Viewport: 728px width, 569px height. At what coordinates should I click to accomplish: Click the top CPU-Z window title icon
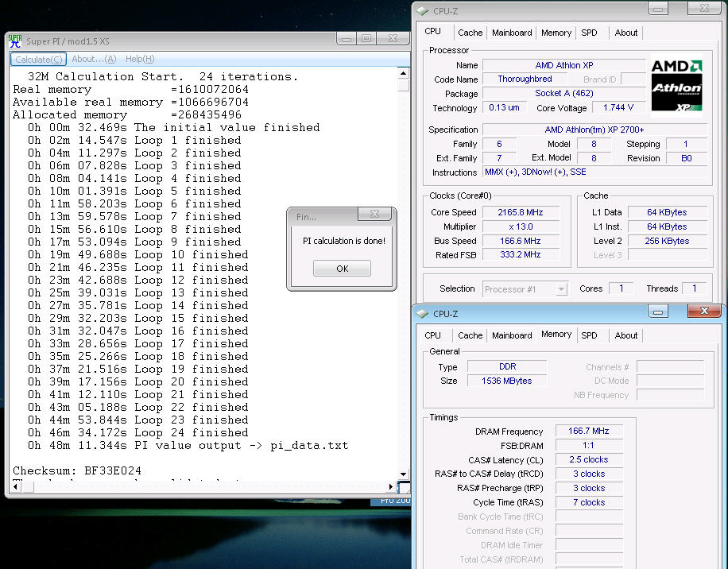(x=422, y=10)
